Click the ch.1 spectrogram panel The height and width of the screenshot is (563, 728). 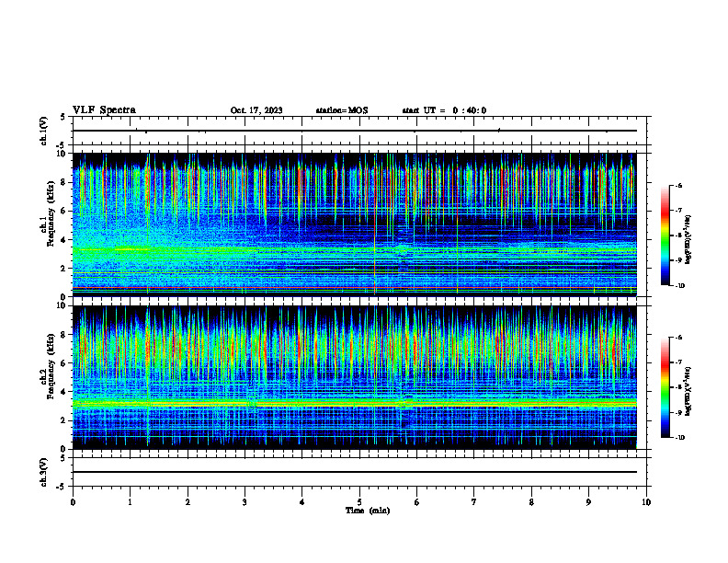tap(355, 224)
